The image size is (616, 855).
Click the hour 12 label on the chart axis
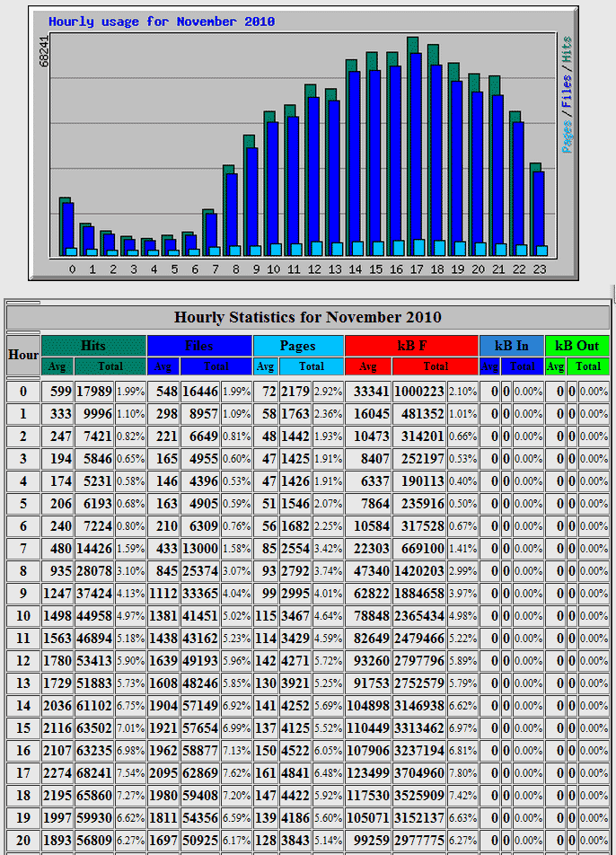pyautogui.click(x=314, y=269)
